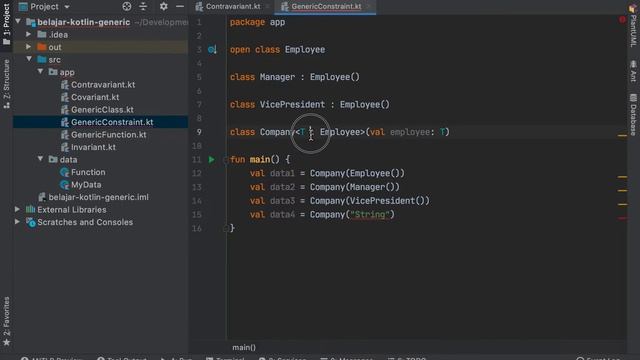Open Invariant.kt in the project tree
This screenshot has height=360, width=640.
(x=93, y=147)
